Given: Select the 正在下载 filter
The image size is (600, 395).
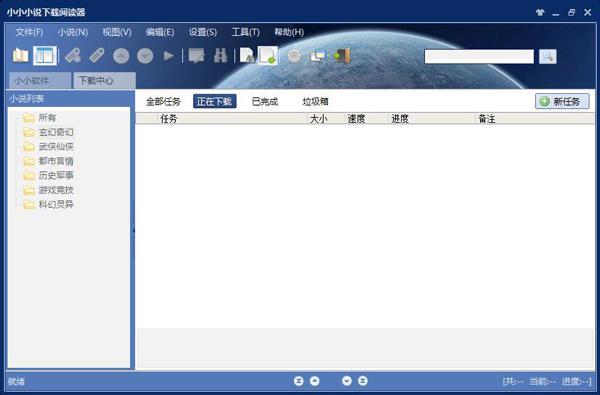Looking at the screenshot, I should pyautogui.click(x=215, y=101).
